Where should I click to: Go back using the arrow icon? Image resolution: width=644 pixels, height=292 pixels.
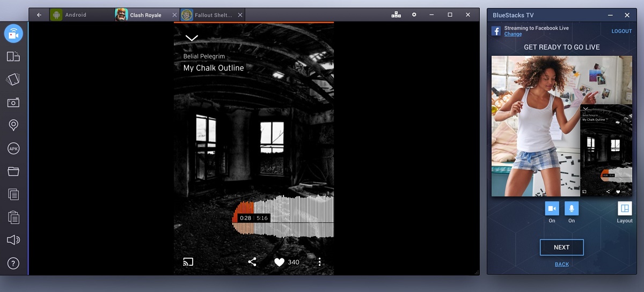(x=39, y=15)
